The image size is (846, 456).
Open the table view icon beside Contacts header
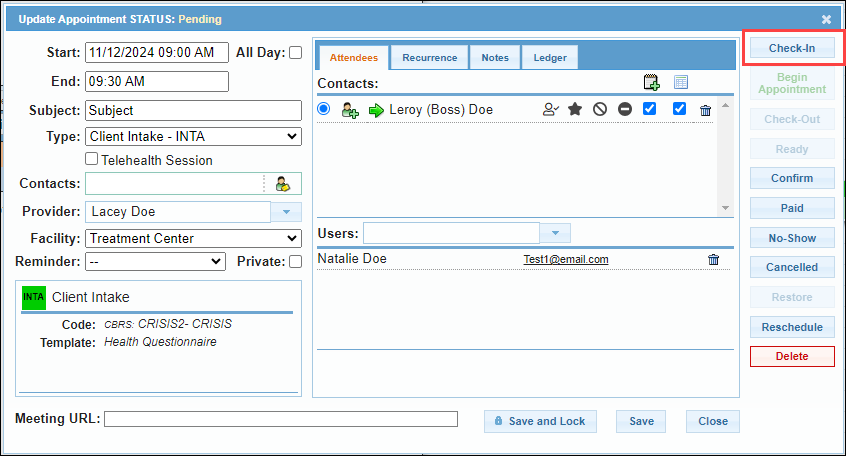pyautogui.click(x=681, y=83)
